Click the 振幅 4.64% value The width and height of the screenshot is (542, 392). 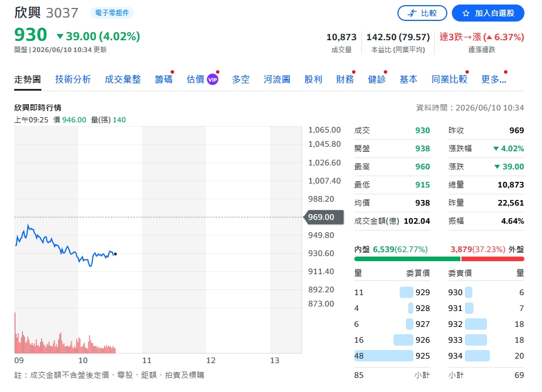point(513,221)
